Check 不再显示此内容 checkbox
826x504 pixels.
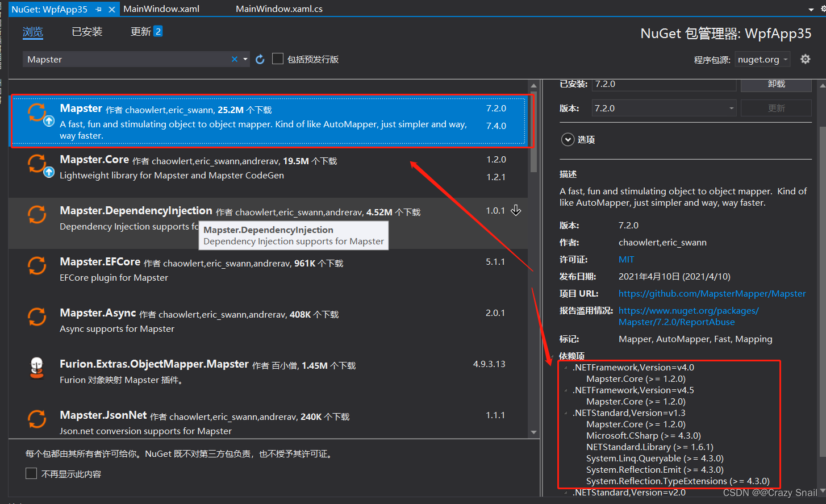click(31, 473)
